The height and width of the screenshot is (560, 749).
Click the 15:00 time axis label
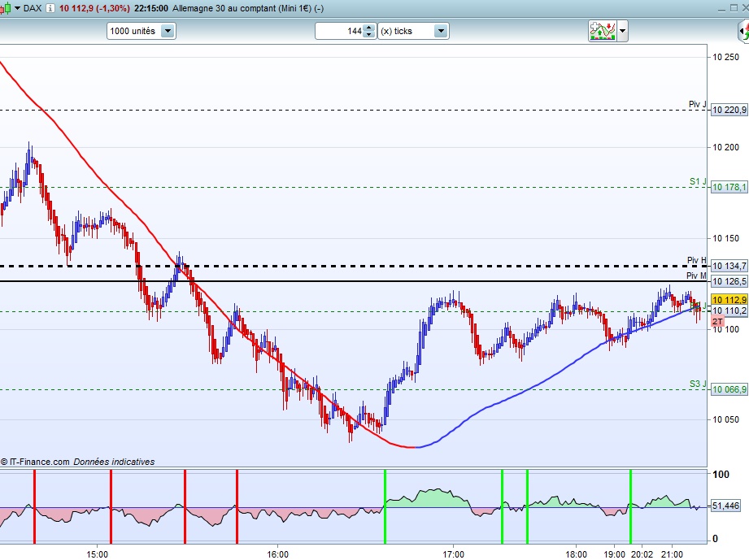97,554
